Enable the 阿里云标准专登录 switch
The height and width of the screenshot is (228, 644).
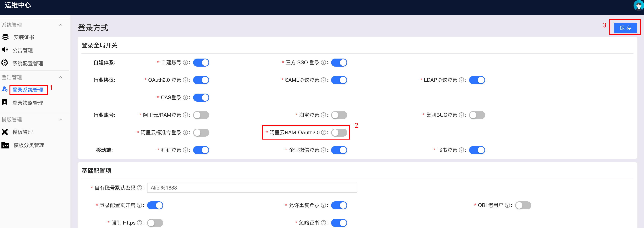(201, 132)
